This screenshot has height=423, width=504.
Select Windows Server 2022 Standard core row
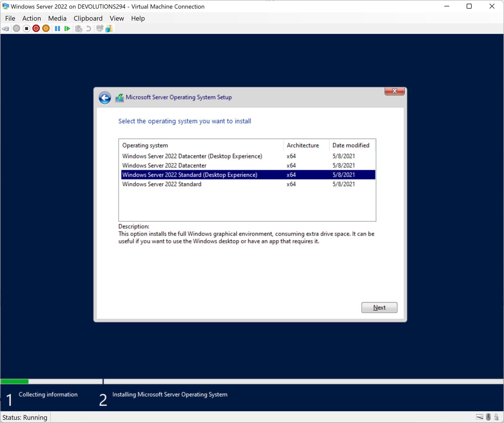point(248,184)
